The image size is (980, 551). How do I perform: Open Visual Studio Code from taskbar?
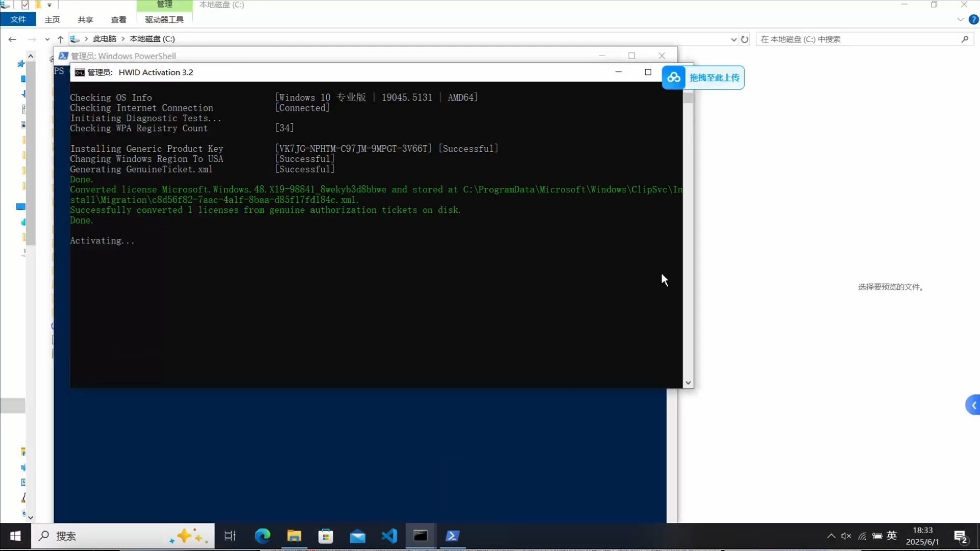point(389,536)
